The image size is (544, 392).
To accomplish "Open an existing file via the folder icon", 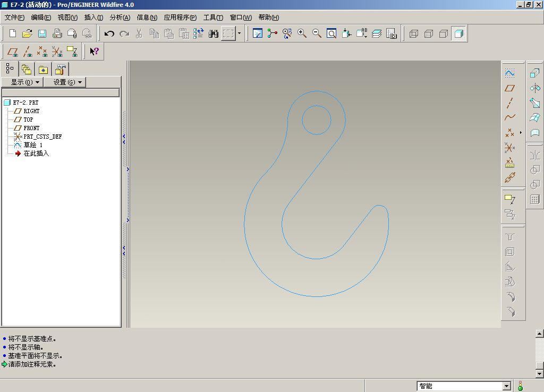I will coord(28,33).
